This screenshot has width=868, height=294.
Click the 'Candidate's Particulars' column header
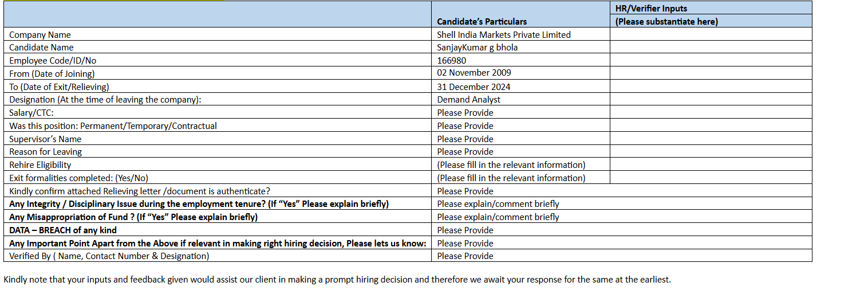pos(482,21)
